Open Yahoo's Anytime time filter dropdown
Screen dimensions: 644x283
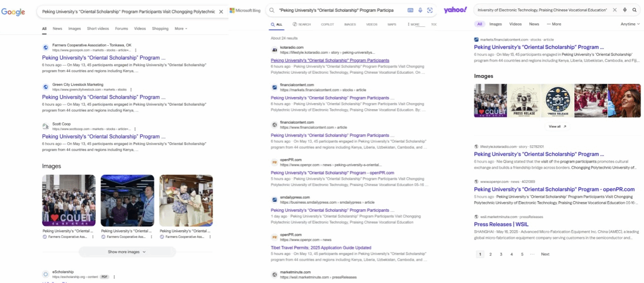coord(630,24)
